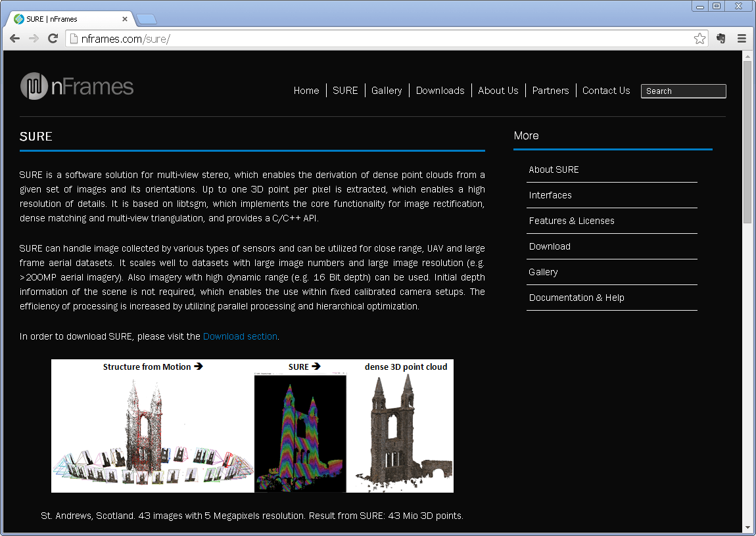Open the Documentation & Help page
The width and height of the screenshot is (756, 536).
coord(577,298)
